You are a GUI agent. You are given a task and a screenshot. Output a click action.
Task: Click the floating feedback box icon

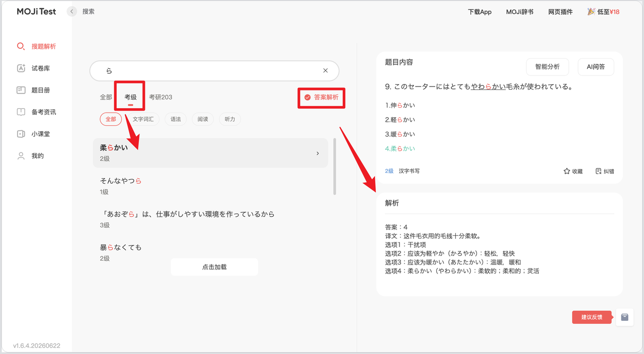pos(625,317)
